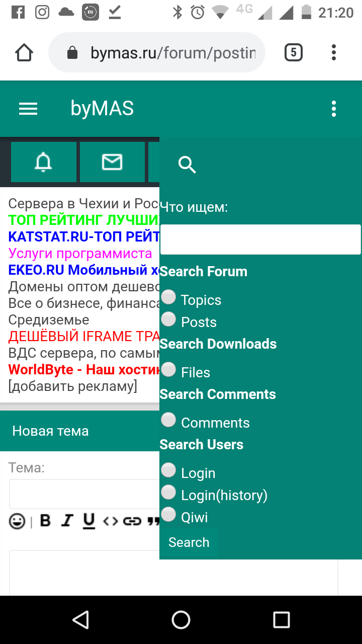Tap the magnifier search icon

click(187, 165)
